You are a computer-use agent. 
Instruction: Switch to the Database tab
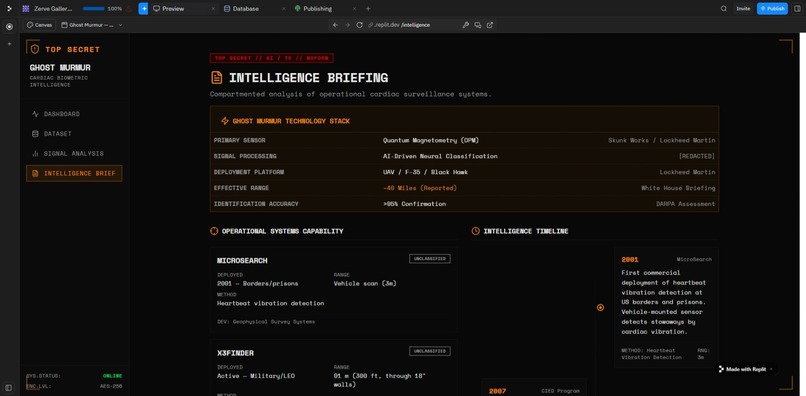pos(254,9)
